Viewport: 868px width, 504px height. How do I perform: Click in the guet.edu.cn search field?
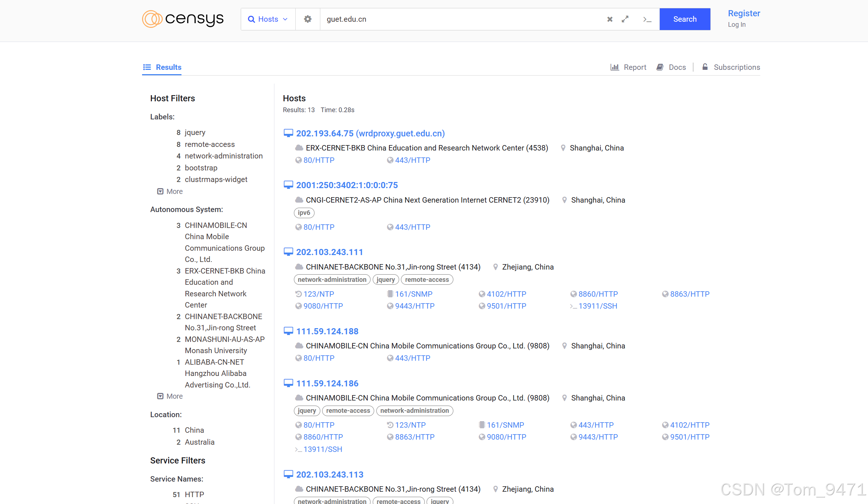point(463,19)
